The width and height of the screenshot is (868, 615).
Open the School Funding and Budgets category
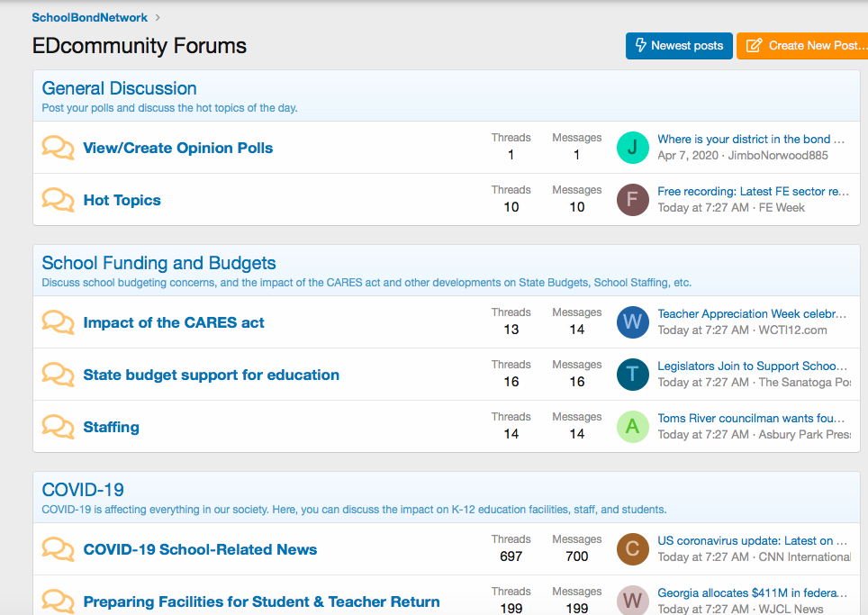tap(158, 263)
